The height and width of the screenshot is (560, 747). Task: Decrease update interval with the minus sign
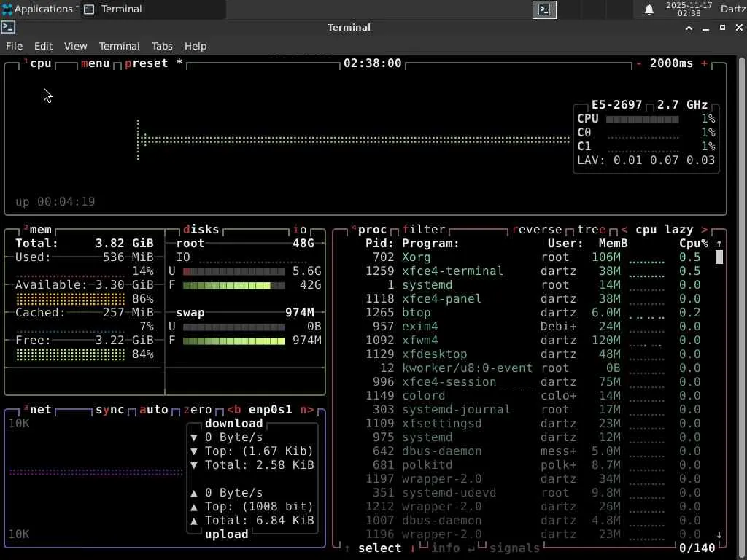[639, 63]
